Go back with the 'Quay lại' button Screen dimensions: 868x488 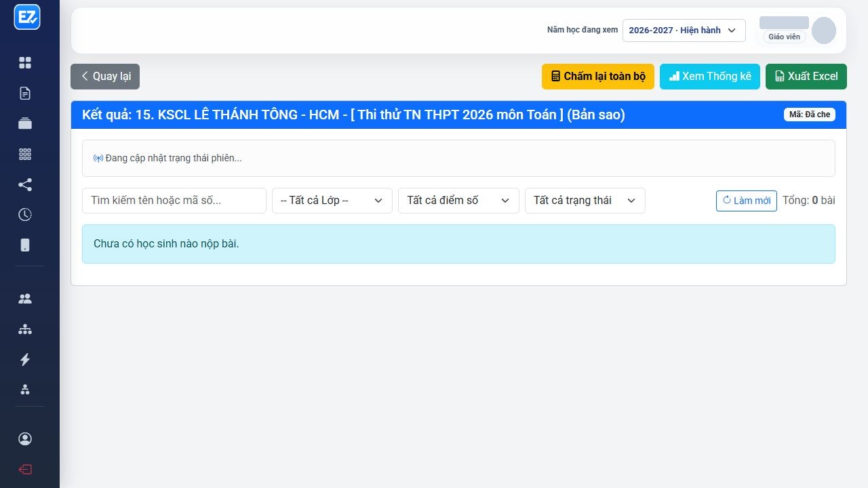[x=105, y=77]
